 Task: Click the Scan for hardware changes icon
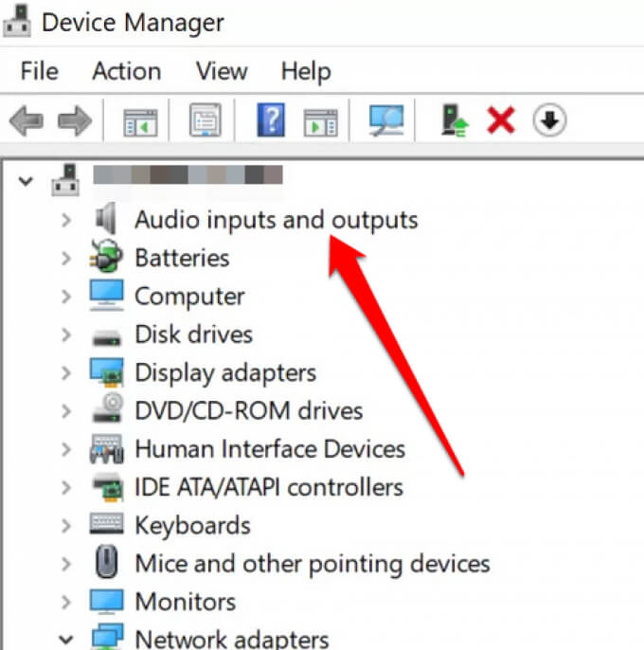pos(386,120)
